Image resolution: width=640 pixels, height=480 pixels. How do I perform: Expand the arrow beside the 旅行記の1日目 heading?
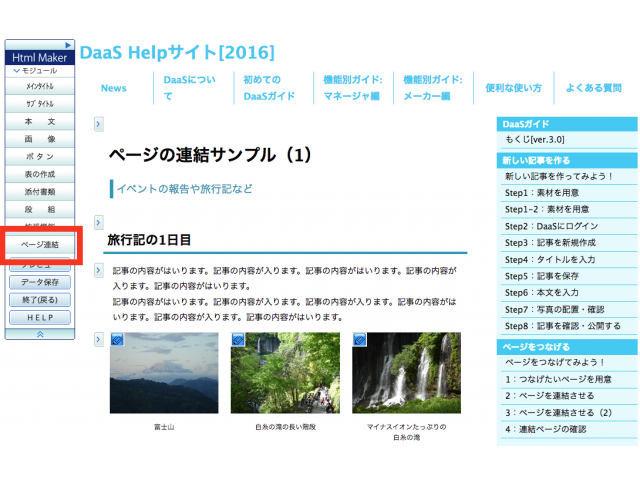tap(99, 221)
